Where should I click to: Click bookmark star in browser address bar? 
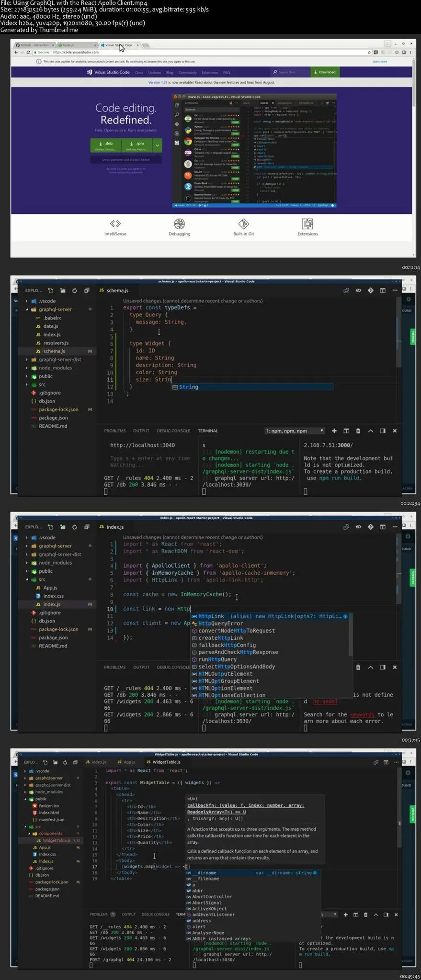[369, 52]
